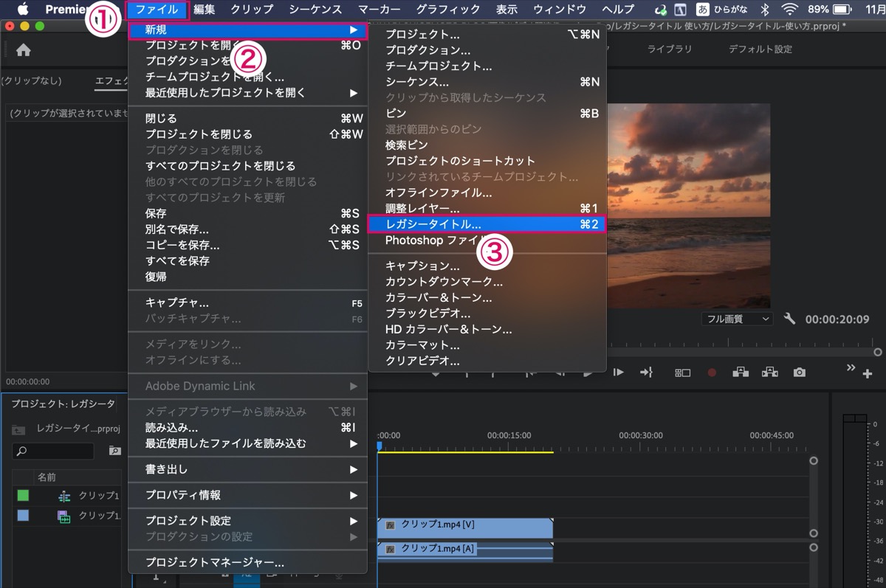Open the クリップ menu
The width and height of the screenshot is (886, 588).
coord(252,10)
